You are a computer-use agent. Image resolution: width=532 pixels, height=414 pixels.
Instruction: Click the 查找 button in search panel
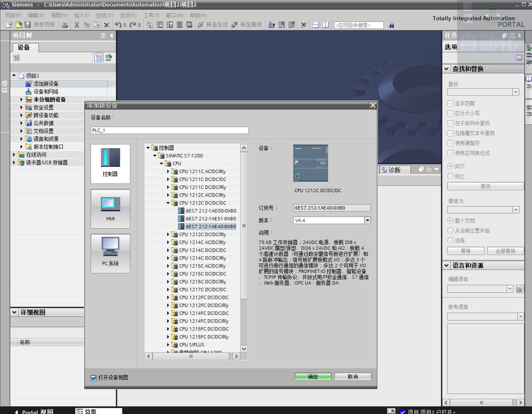click(x=486, y=186)
